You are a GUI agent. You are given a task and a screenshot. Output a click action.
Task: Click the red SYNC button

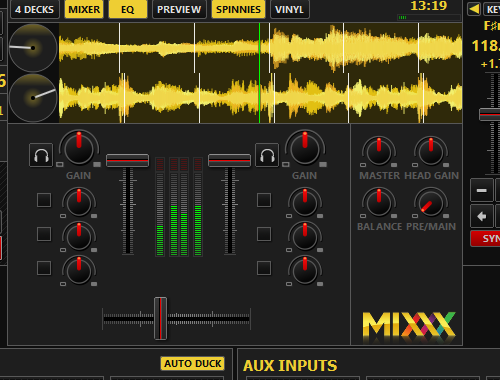(486, 239)
